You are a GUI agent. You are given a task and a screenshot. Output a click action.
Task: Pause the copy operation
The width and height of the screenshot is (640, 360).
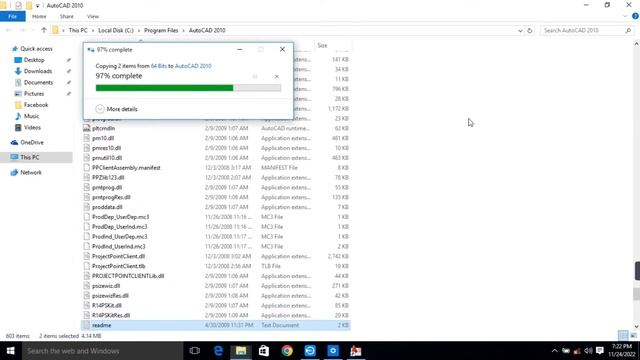pos(255,76)
